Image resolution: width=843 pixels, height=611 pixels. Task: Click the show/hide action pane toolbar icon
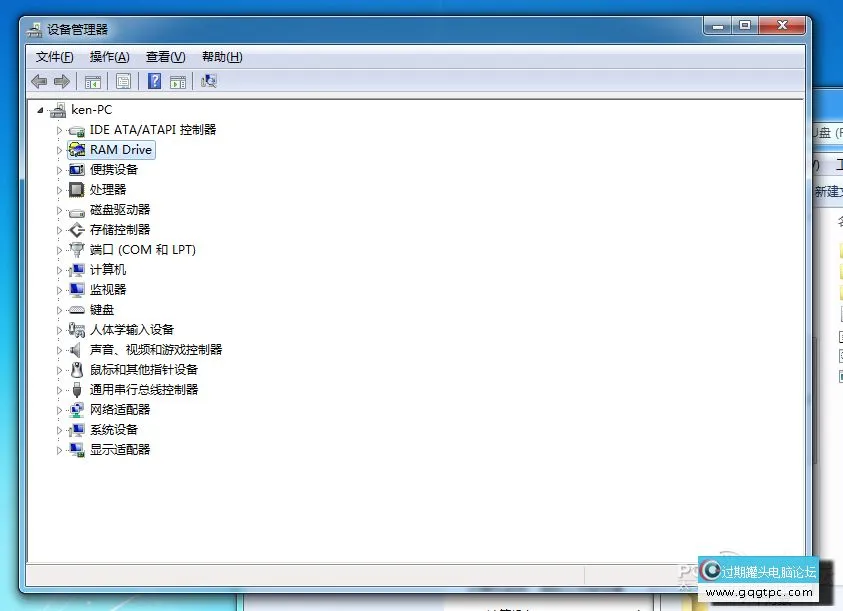(178, 82)
